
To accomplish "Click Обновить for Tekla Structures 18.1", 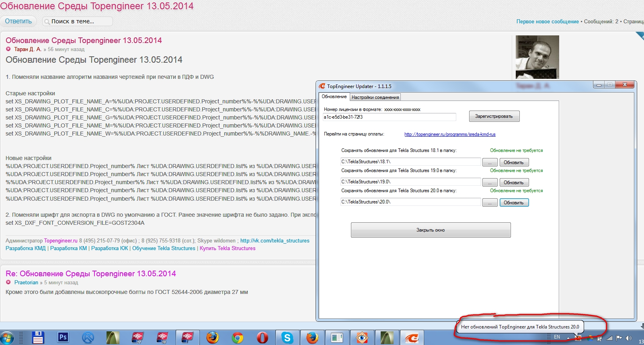I will coord(514,162).
